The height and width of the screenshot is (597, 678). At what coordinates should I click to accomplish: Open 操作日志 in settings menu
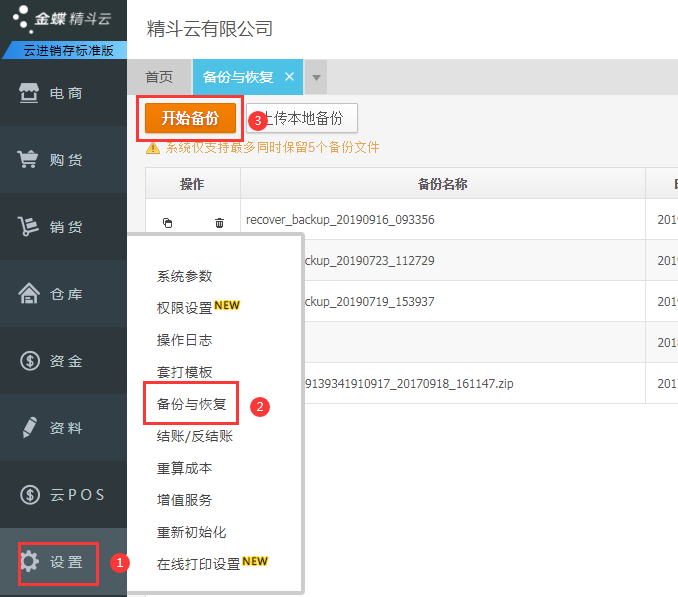coord(184,340)
